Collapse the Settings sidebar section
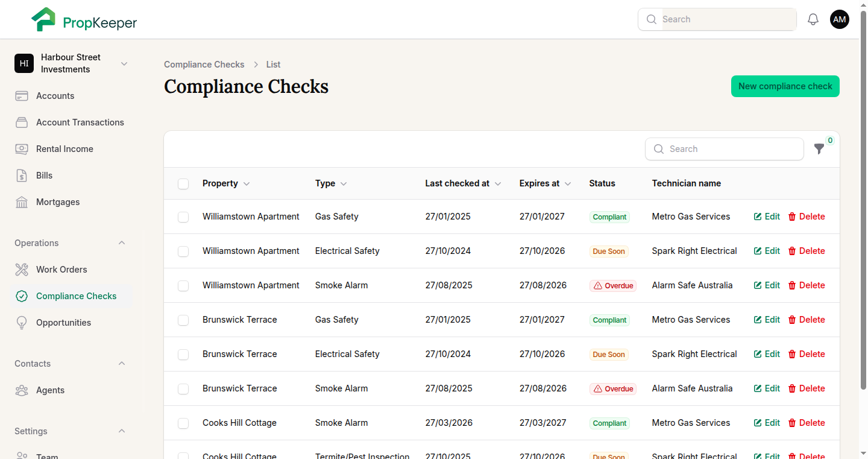This screenshot has width=868, height=459. [122, 431]
